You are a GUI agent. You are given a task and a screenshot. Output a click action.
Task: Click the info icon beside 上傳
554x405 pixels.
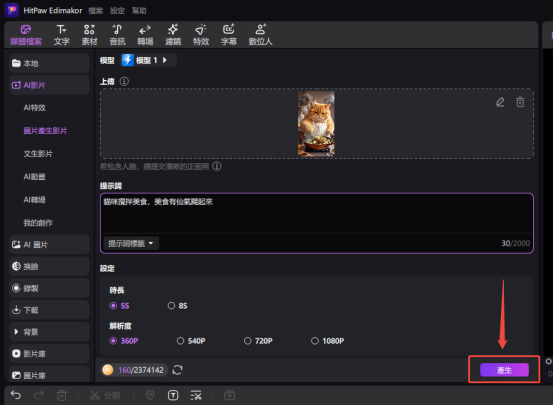[124, 82]
